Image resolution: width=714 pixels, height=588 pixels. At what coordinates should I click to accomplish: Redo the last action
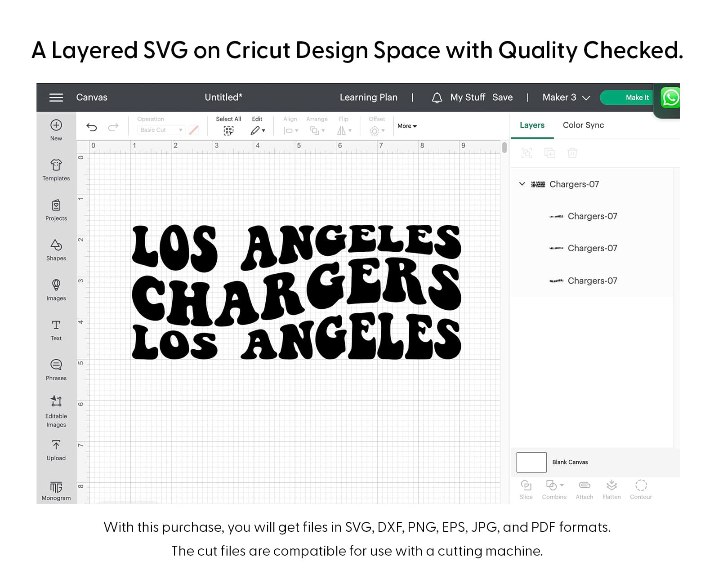pos(113,127)
